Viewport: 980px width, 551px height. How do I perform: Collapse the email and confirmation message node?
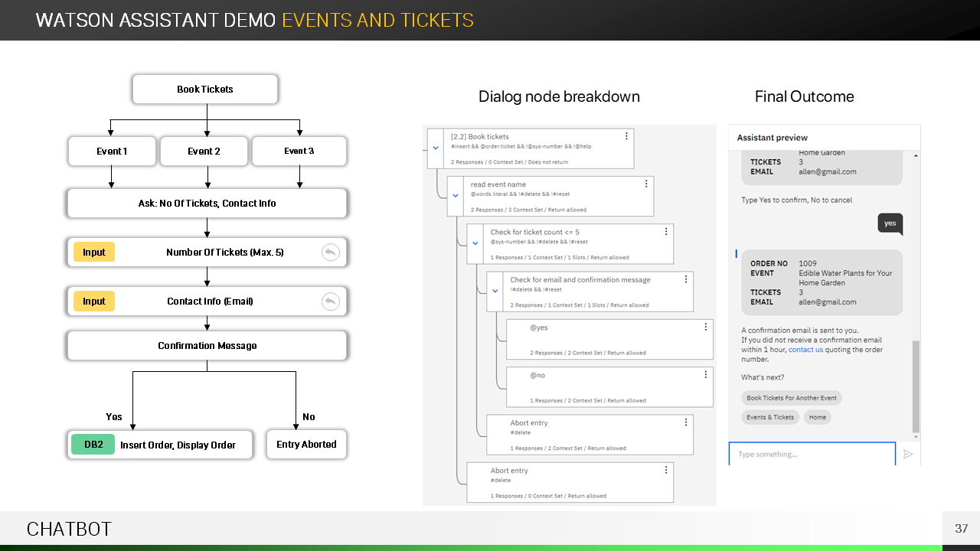click(495, 291)
